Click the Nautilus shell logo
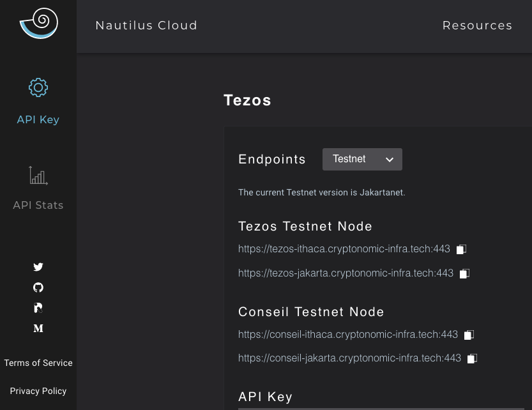Screen dimensions: 532x410 tap(39, 23)
